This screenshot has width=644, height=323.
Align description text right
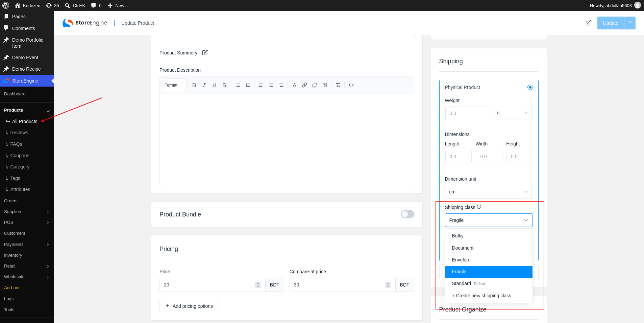click(x=281, y=85)
